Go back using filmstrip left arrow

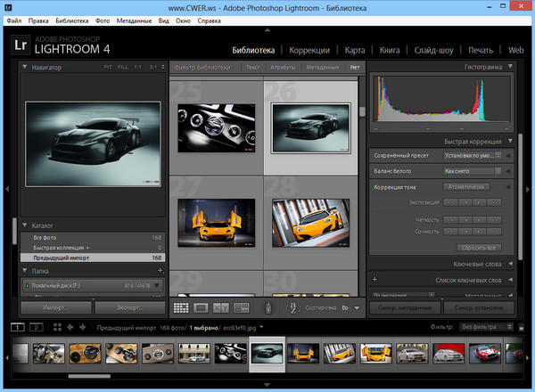(x=70, y=327)
